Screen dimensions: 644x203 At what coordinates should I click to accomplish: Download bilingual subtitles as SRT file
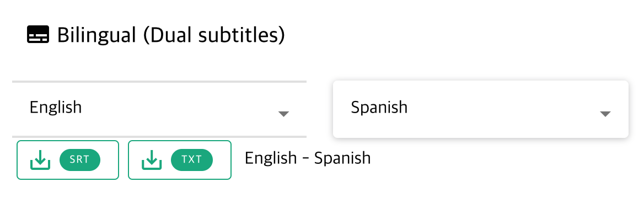pyautogui.click(x=68, y=160)
